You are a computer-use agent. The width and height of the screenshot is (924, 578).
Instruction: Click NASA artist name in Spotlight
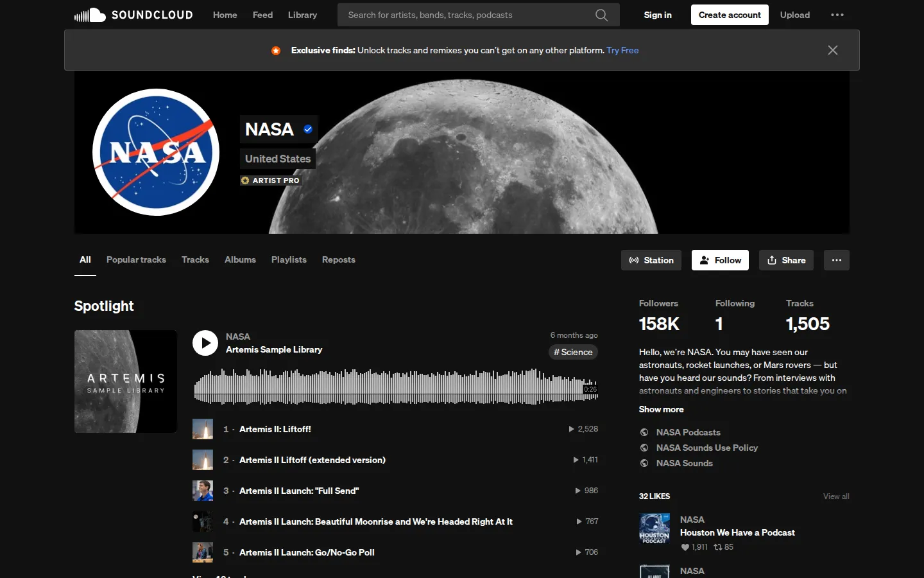tap(238, 337)
